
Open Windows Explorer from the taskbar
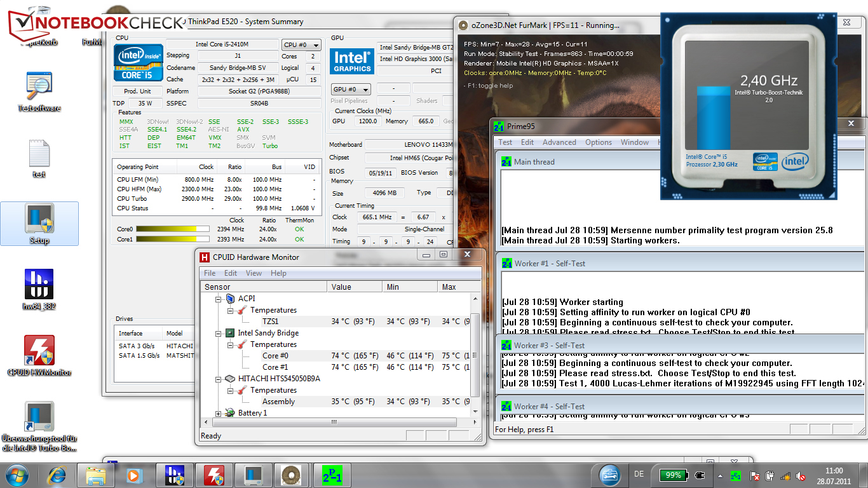[x=95, y=475]
